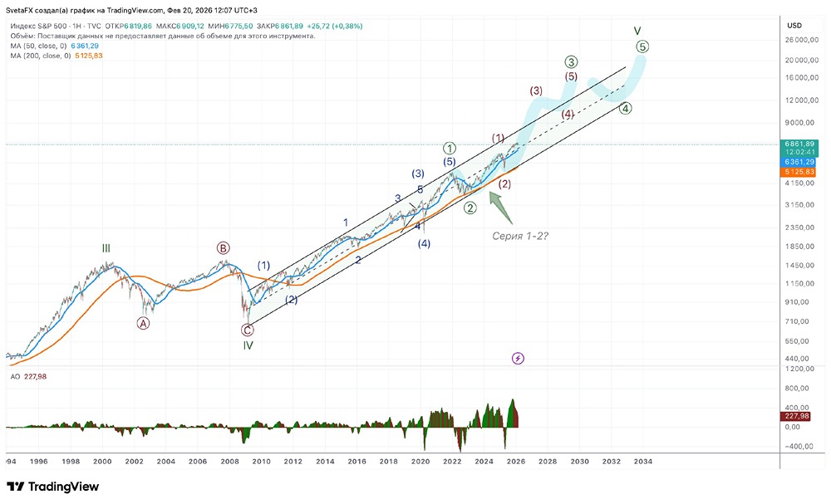Click the dark red 227,98 AO value tag
The height and width of the screenshot is (504, 831).
(795, 416)
